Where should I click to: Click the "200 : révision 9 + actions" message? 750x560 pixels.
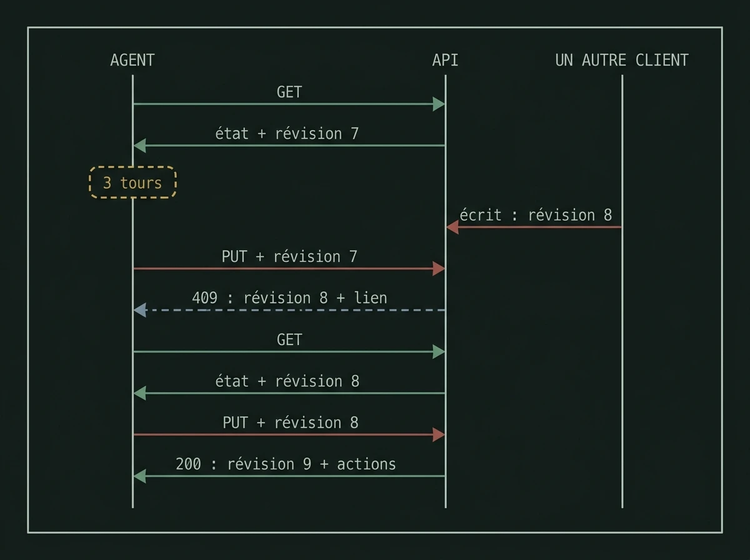click(x=286, y=464)
